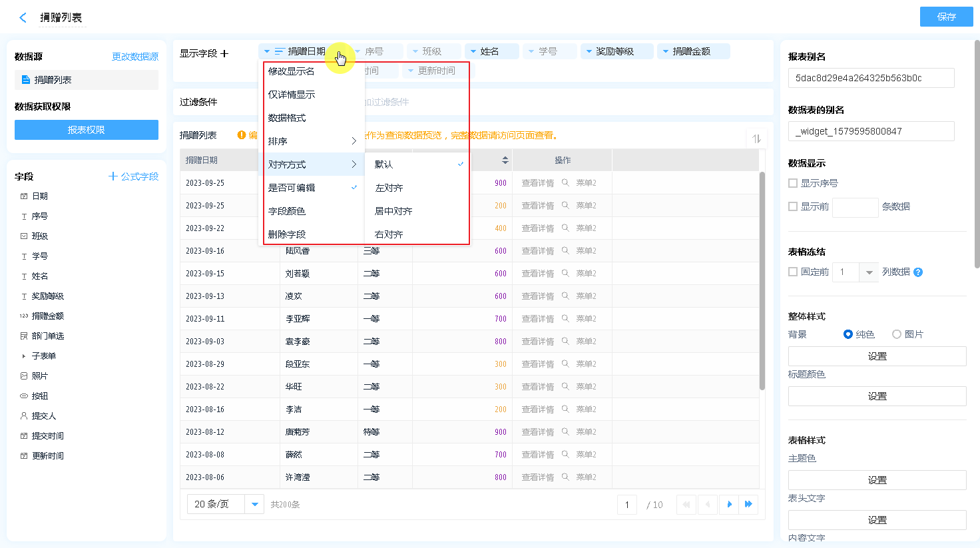
Task: Click the back arrow beside 捐赠列表
Action: click(23, 18)
